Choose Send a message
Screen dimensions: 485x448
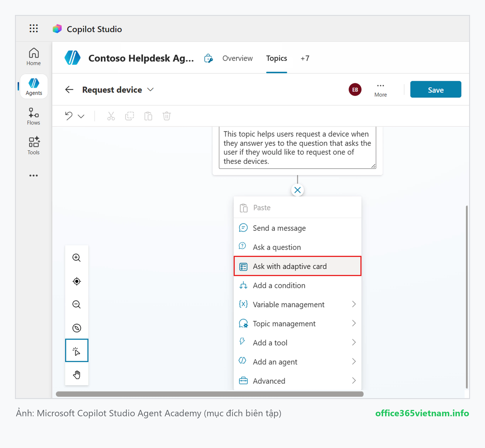point(298,228)
